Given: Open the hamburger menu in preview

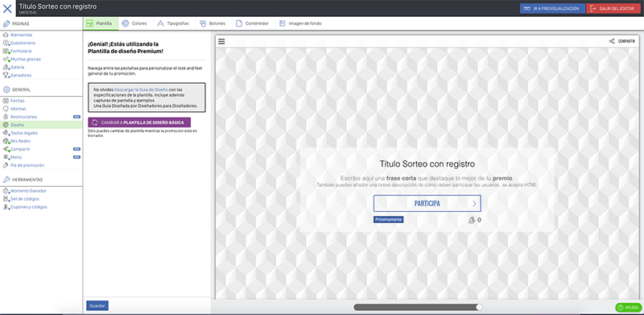Looking at the screenshot, I should tap(221, 41).
